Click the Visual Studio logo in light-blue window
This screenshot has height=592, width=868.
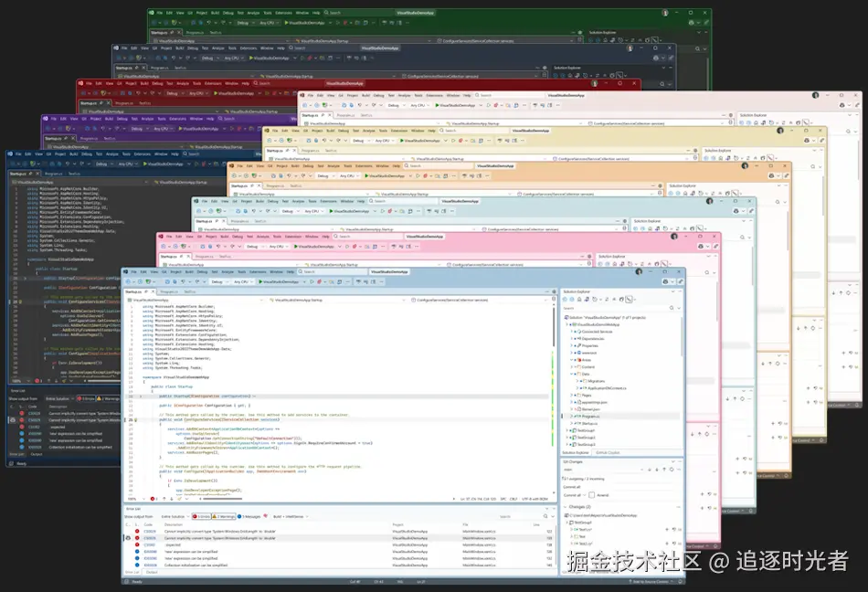pos(125,271)
